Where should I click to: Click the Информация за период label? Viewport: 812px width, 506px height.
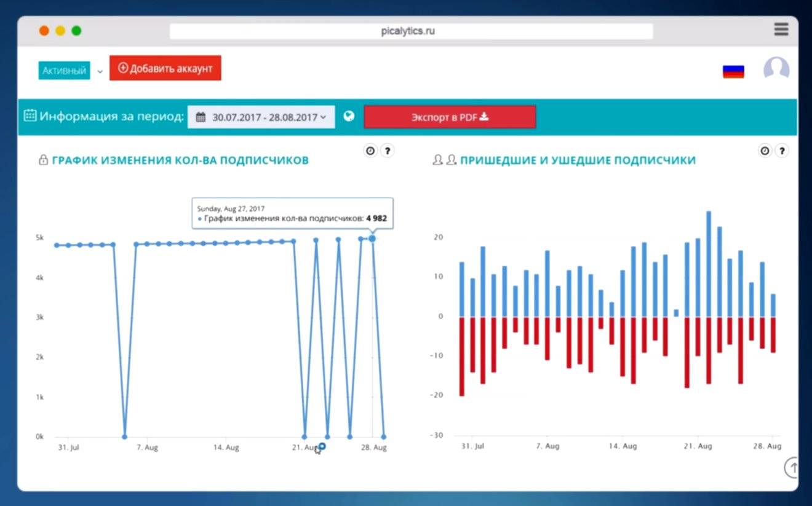(112, 116)
